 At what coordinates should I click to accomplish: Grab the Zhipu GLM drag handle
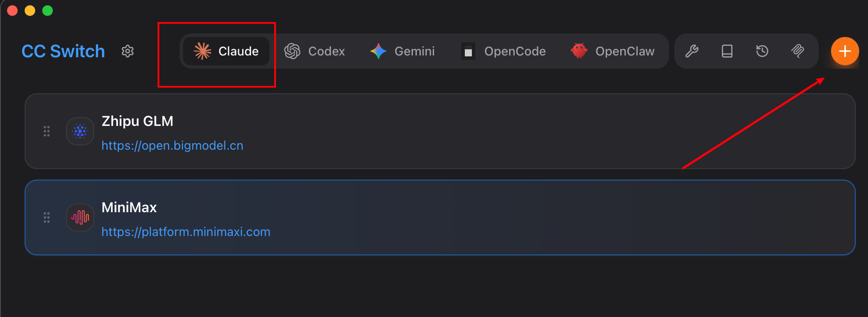coord(47,131)
